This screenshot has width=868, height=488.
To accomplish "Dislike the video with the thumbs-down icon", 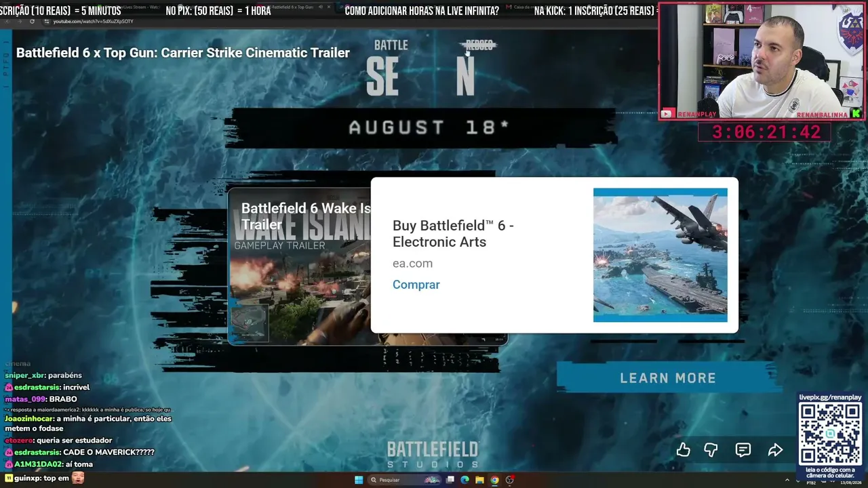I will [711, 450].
